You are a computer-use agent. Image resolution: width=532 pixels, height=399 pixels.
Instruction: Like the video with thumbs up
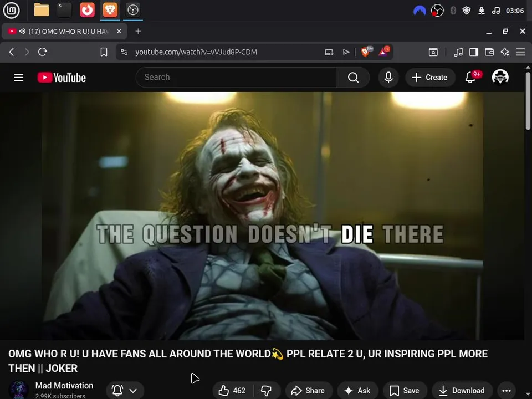tap(232, 391)
